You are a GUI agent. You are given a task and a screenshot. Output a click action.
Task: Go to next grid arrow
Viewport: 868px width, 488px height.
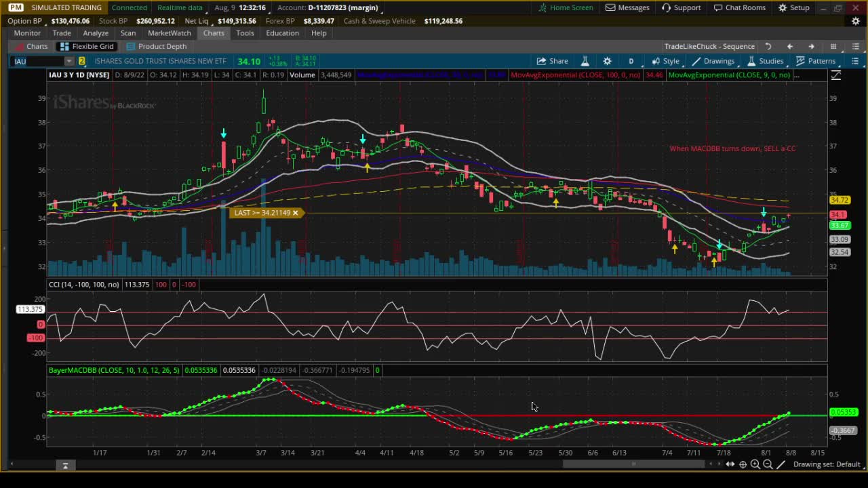pos(811,46)
